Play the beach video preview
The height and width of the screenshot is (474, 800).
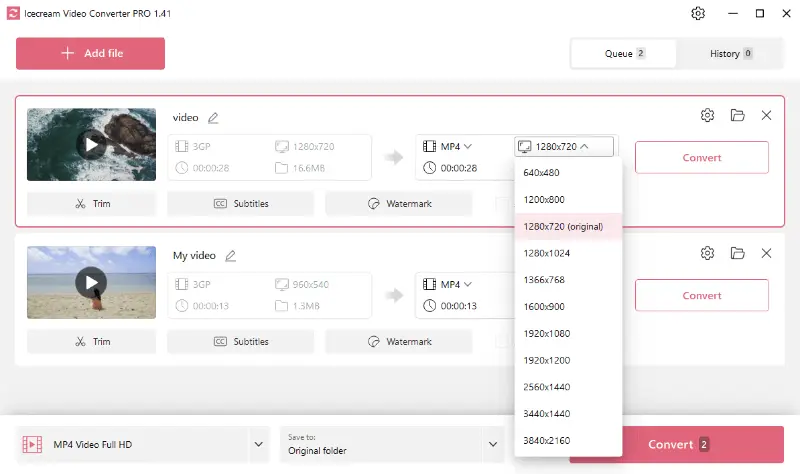[x=91, y=282]
